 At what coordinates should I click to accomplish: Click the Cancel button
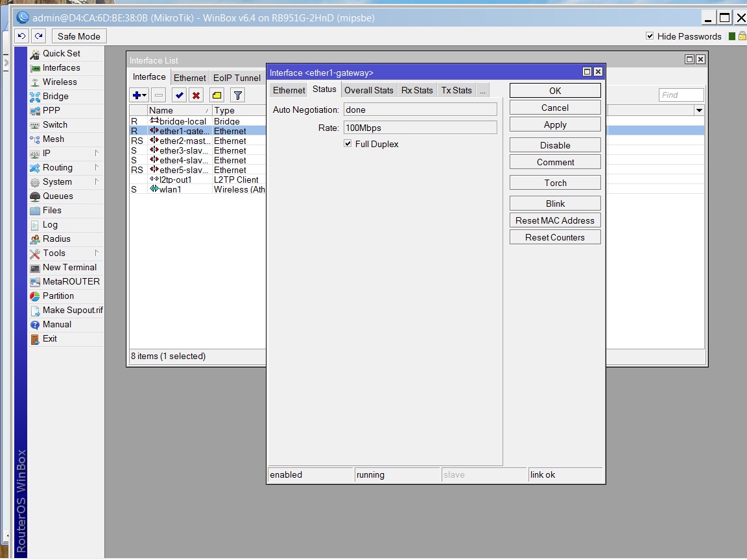coord(555,108)
